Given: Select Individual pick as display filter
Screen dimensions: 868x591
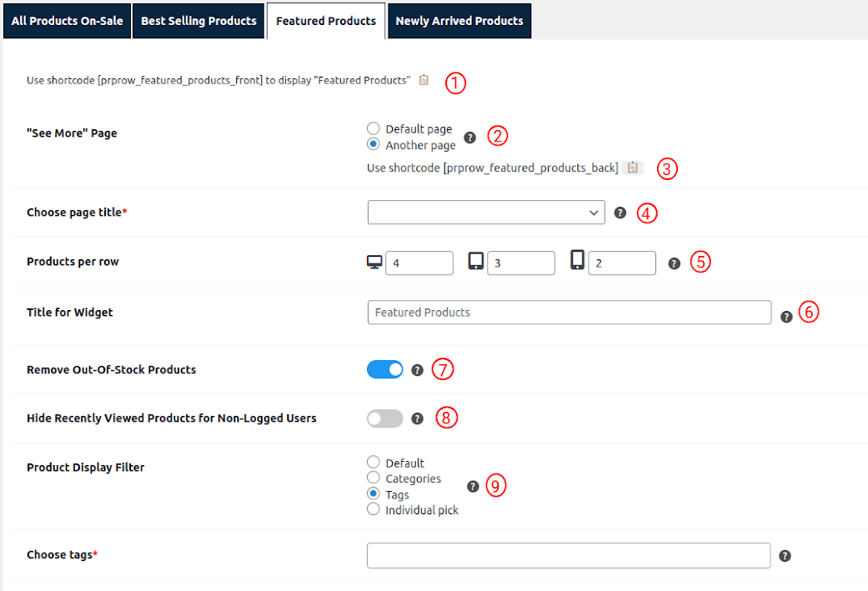Looking at the screenshot, I should tap(373, 508).
